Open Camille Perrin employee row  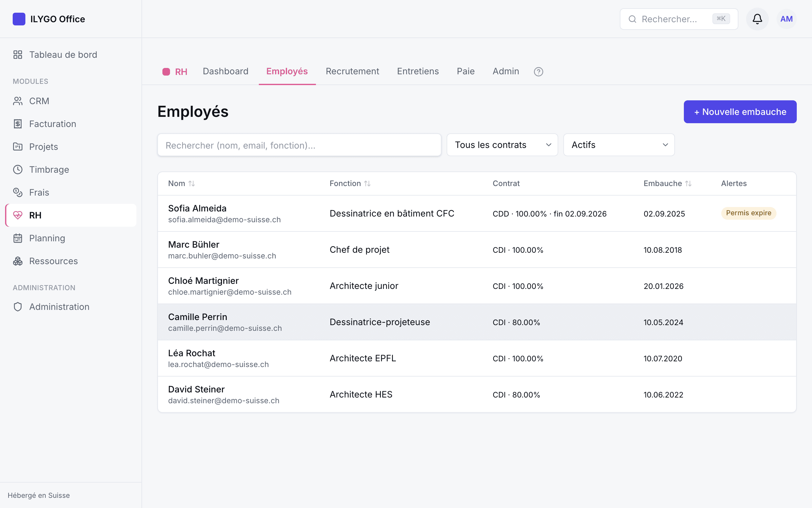pos(477,322)
